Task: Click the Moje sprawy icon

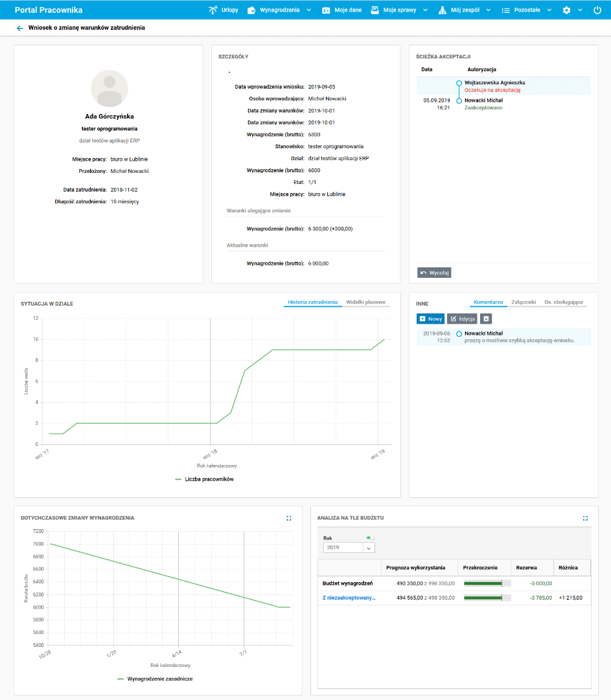Action: click(375, 10)
